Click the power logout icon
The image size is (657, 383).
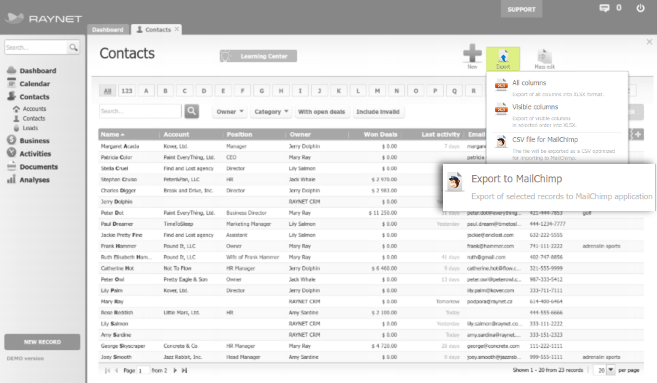tap(640, 8)
